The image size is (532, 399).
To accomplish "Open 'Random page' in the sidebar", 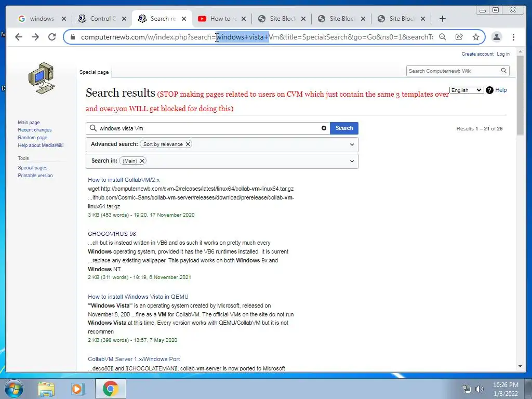I will pos(33,137).
